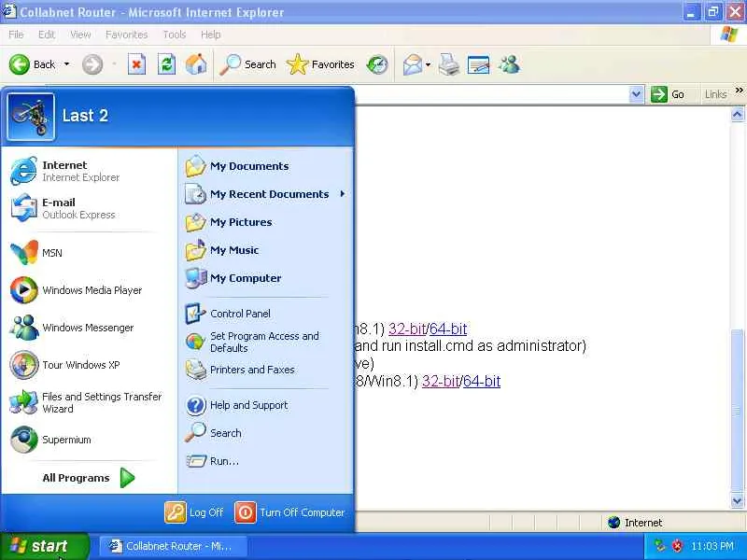Open the Edit menu
The image size is (747, 560).
[x=46, y=35]
